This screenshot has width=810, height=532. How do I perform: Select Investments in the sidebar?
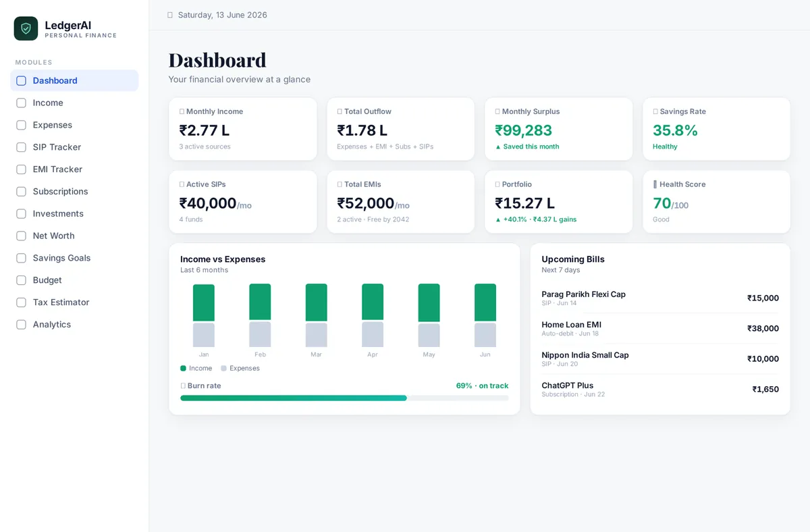[x=74, y=213]
